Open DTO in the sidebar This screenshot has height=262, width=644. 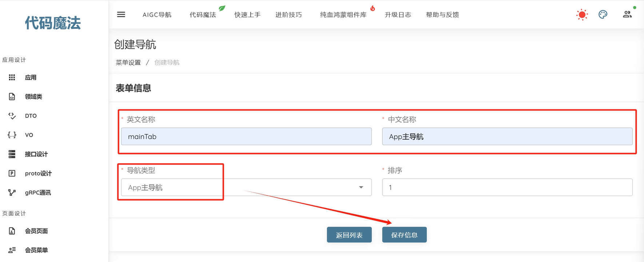[31, 116]
